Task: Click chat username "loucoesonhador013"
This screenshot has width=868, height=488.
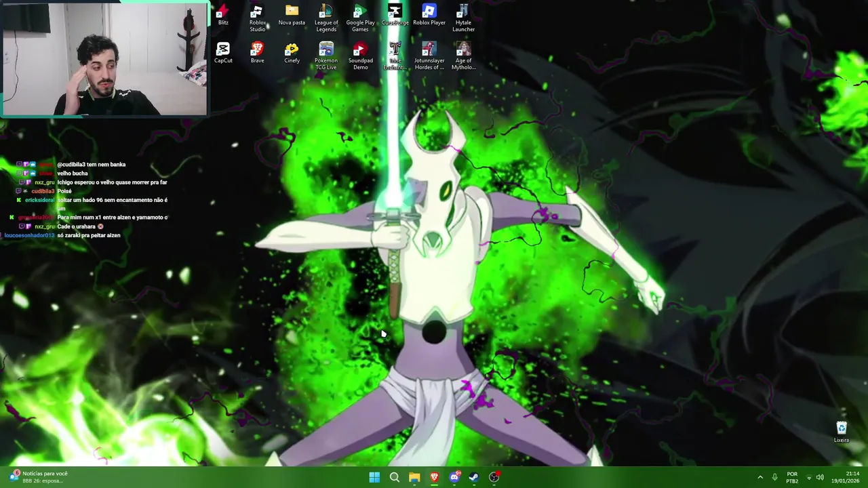Action: (x=29, y=235)
